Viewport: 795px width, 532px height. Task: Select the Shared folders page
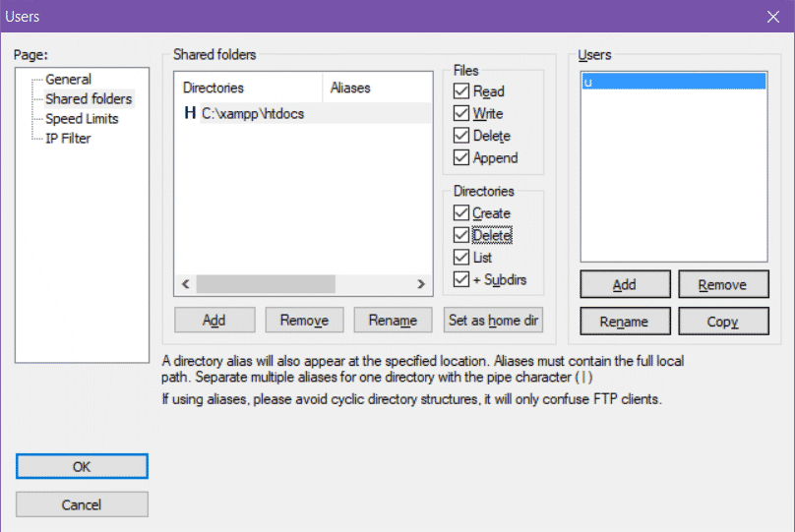point(88,99)
